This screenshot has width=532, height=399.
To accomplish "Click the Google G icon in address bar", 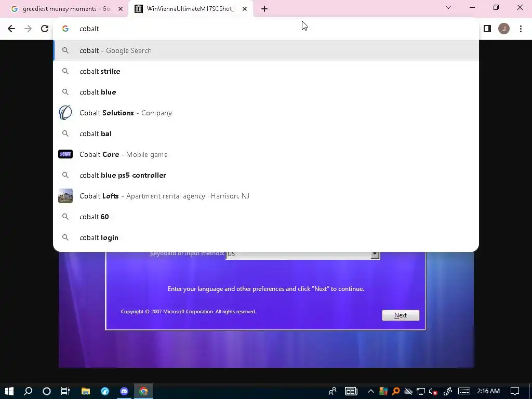I will point(65,29).
